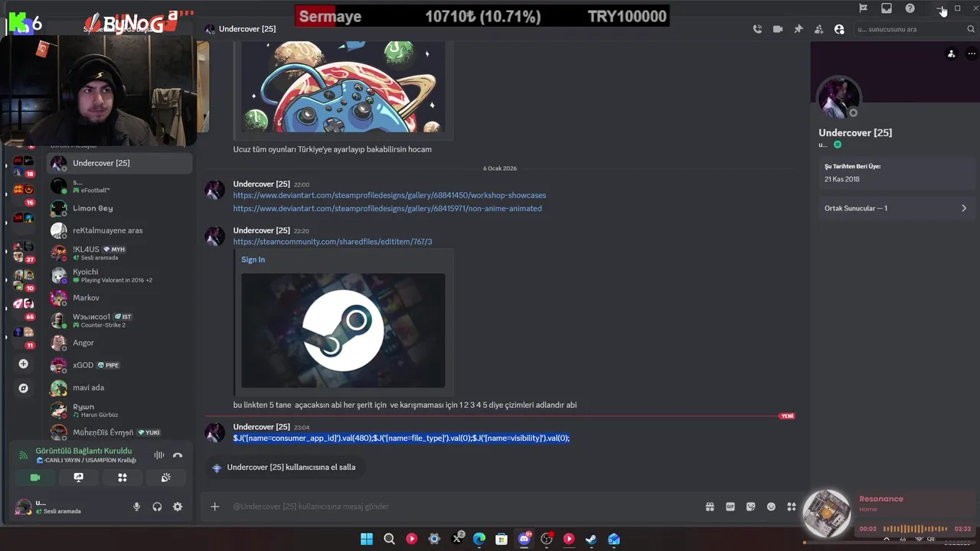The width and height of the screenshot is (980, 551).
Task: Open Microsoft Store from the taskbar
Action: pos(501,539)
